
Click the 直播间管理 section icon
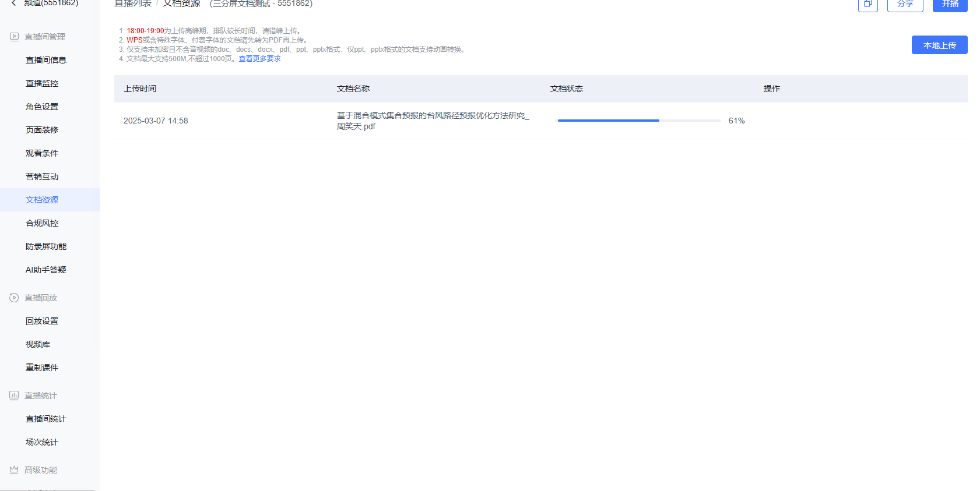pos(14,37)
